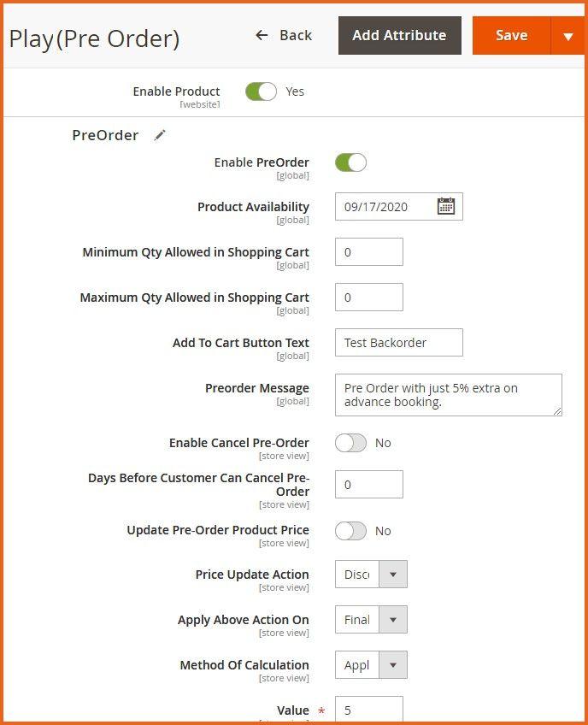Select the Days Before Cancel Pre-Order field
588x725 pixels.
point(368,485)
